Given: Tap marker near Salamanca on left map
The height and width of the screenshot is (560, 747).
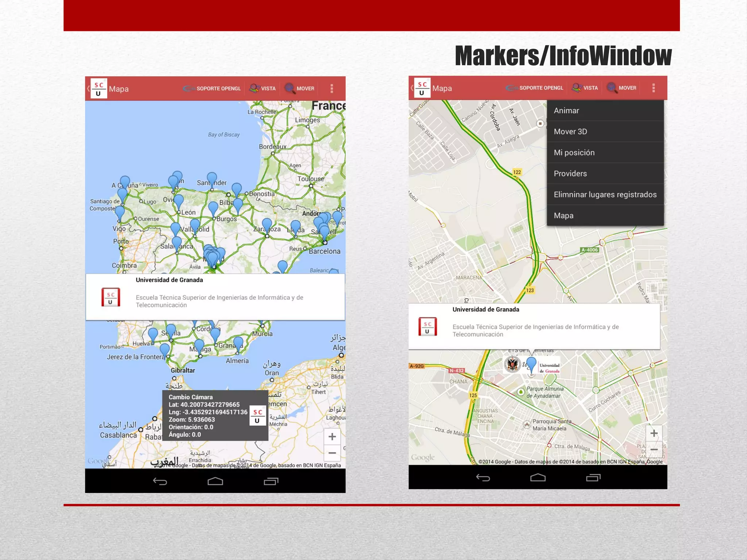Looking at the screenshot, I should click(177, 243).
